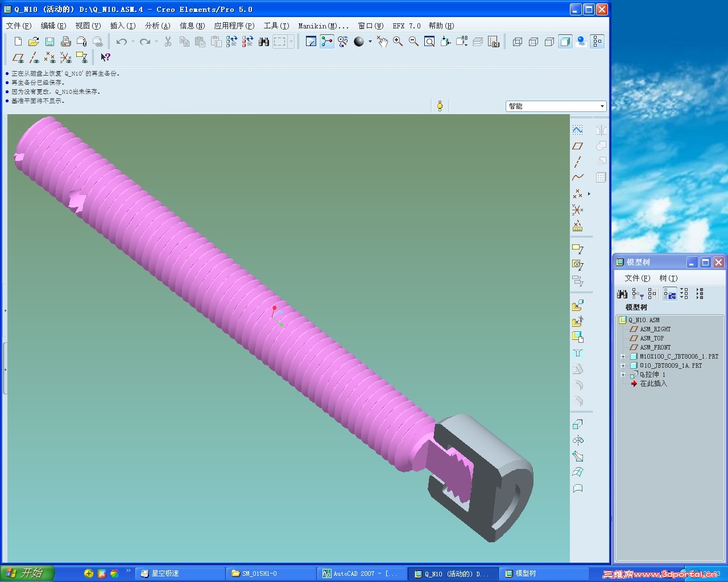Image resolution: width=728 pixels, height=582 pixels.
Task: Refit the model to the screen
Action: pos(429,41)
